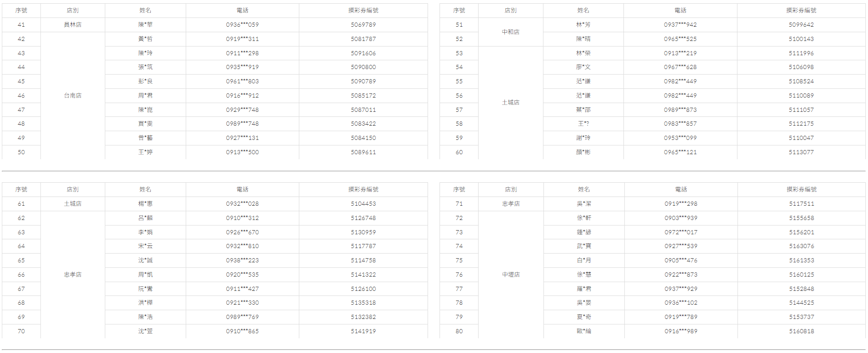
Task: Select sequence number 80 cell
Action: (x=459, y=331)
